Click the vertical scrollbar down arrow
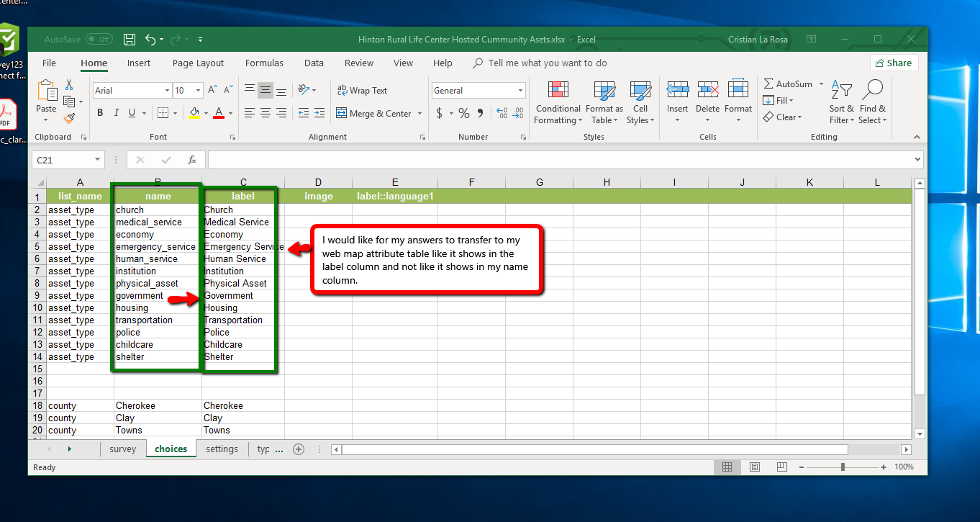 (x=919, y=433)
